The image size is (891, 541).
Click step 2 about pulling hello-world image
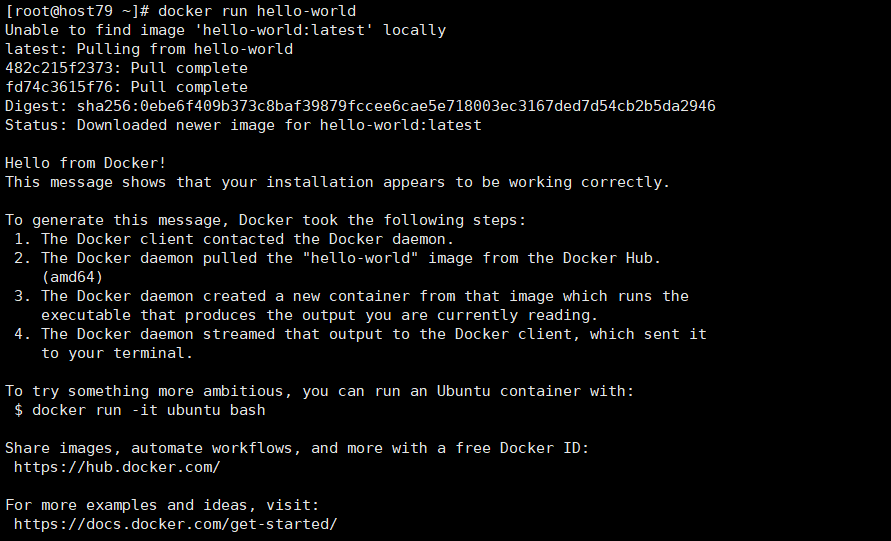pyautogui.click(x=351, y=258)
